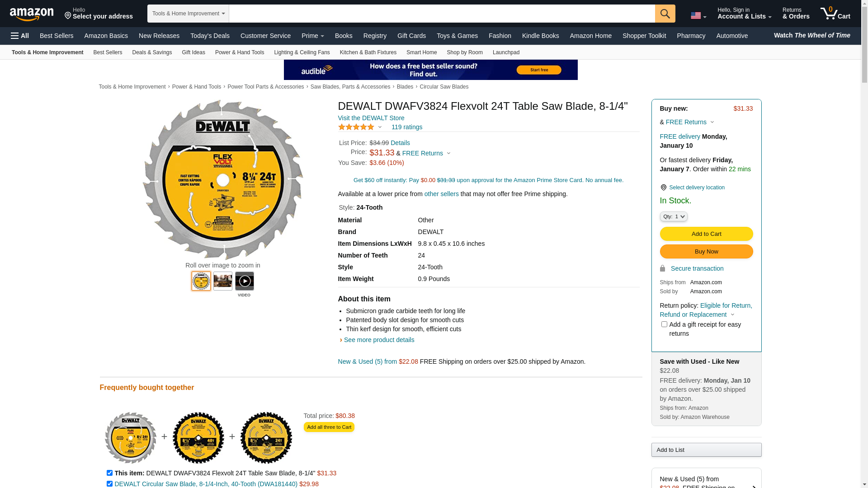The height and width of the screenshot is (488, 868).
Task: Expand the Tools & Home Improvement search category dropdown
Action: [x=188, y=14]
